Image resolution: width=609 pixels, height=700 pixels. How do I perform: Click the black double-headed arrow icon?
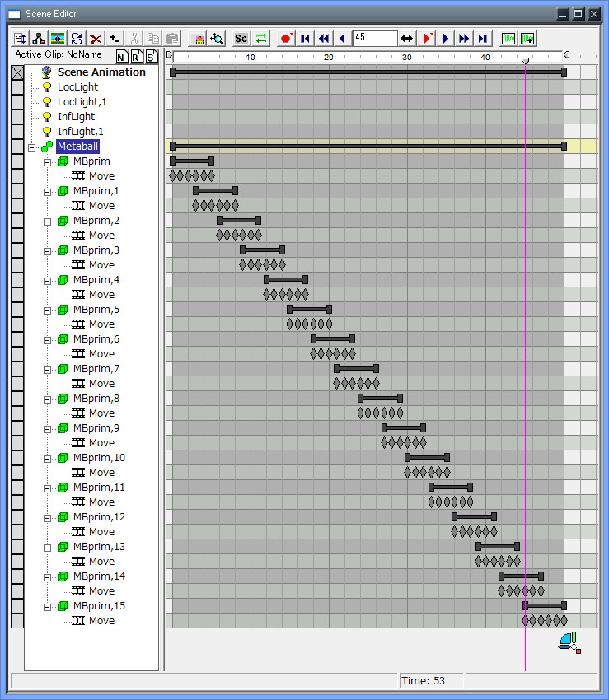click(406, 39)
